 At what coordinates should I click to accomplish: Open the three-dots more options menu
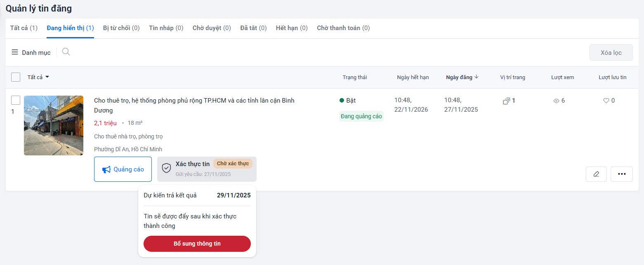point(621,174)
